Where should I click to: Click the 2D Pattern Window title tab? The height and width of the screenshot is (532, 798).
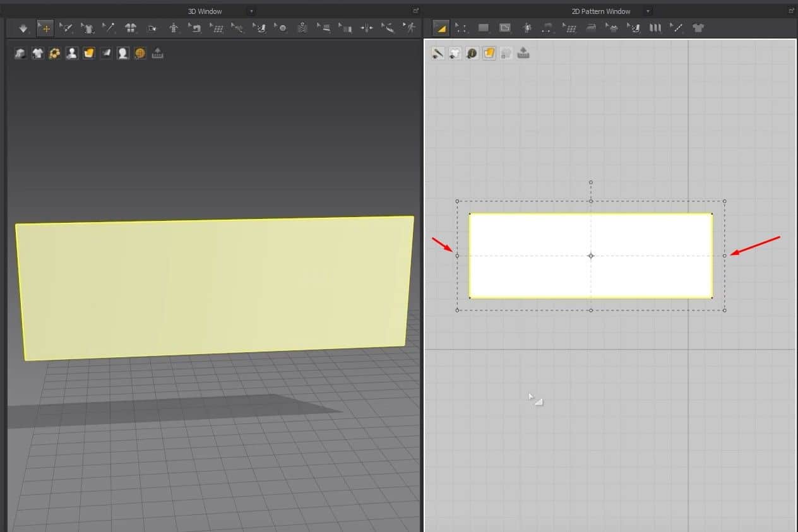[601, 11]
